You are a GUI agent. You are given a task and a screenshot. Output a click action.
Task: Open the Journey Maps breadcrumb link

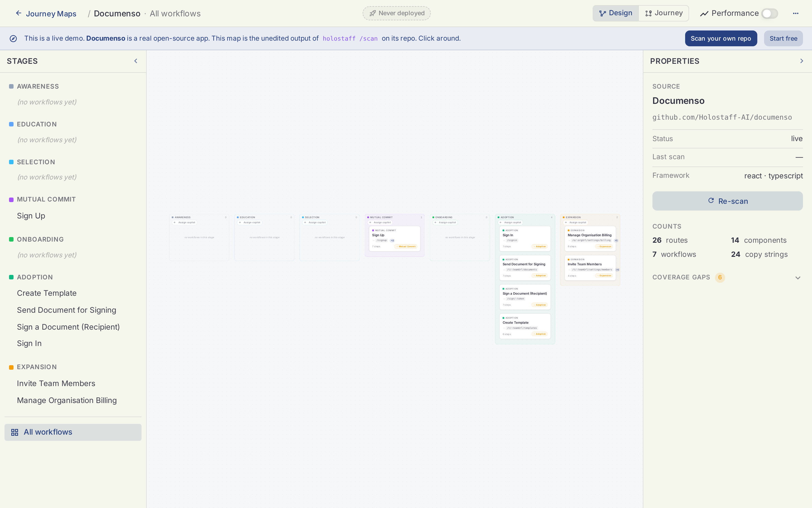pyautogui.click(x=51, y=14)
